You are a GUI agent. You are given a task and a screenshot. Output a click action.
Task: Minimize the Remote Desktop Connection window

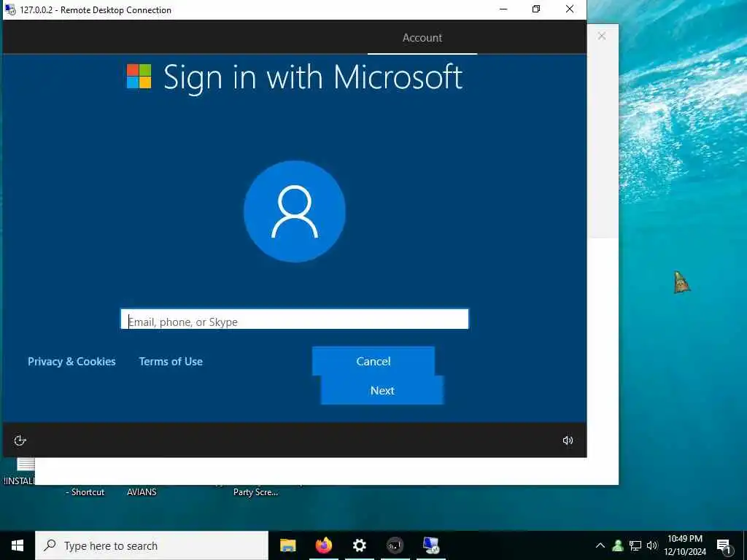click(503, 9)
